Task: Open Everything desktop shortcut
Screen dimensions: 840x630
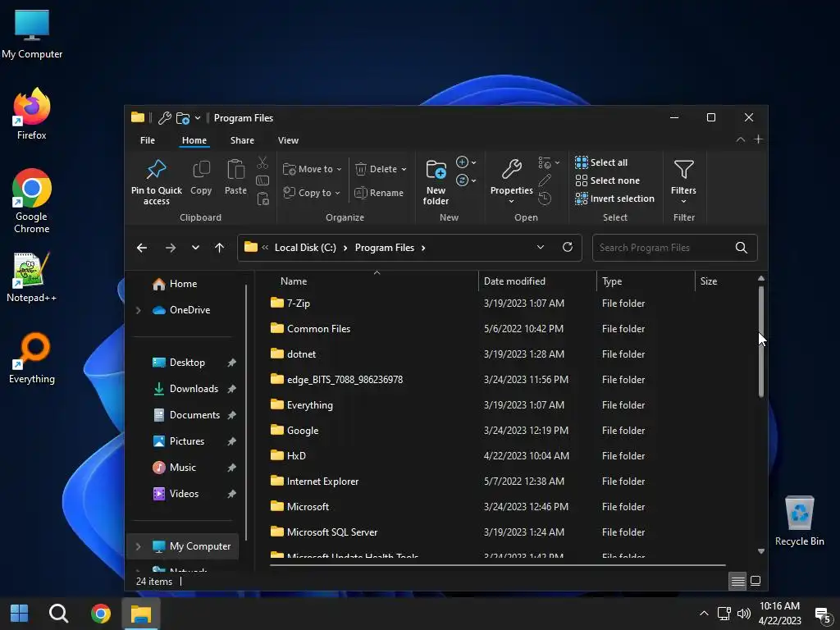Action: pyautogui.click(x=32, y=358)
